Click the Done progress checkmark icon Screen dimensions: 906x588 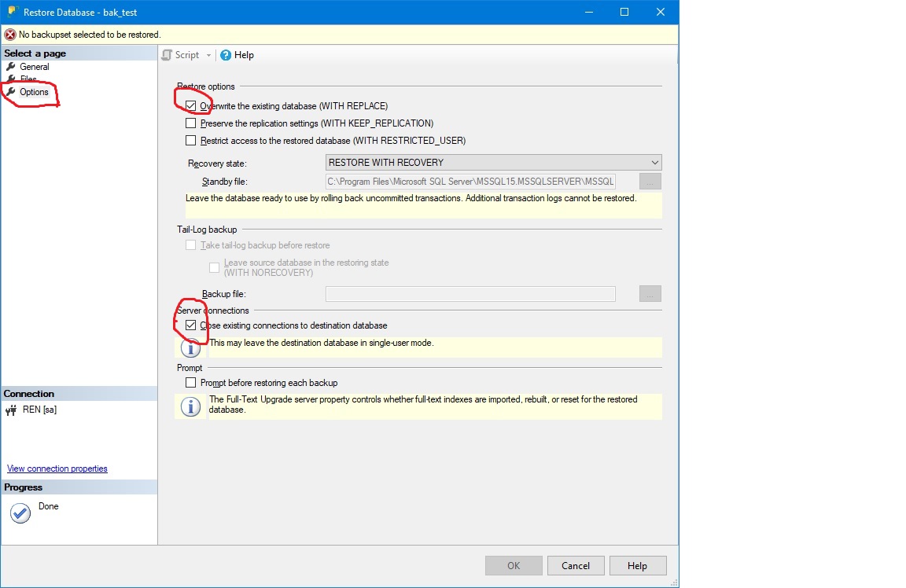[x=20, y=513]
